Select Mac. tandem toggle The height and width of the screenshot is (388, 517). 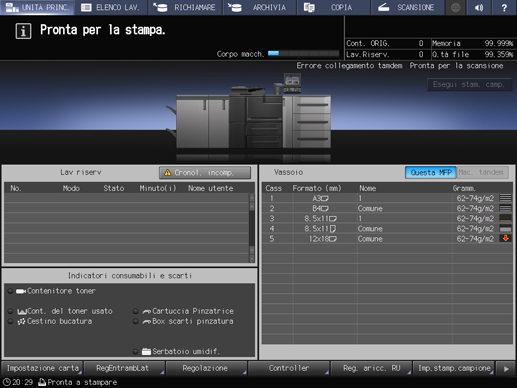[482, 172]
